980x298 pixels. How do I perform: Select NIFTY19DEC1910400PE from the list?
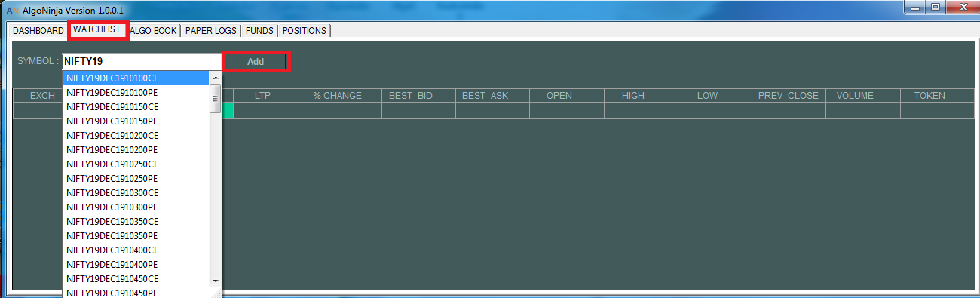point(136,264)
